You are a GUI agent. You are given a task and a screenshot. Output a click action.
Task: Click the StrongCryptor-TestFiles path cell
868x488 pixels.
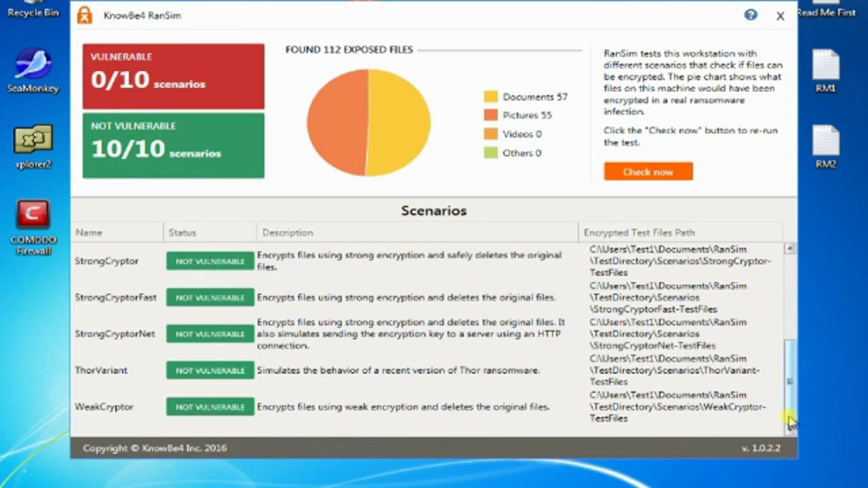680,261
